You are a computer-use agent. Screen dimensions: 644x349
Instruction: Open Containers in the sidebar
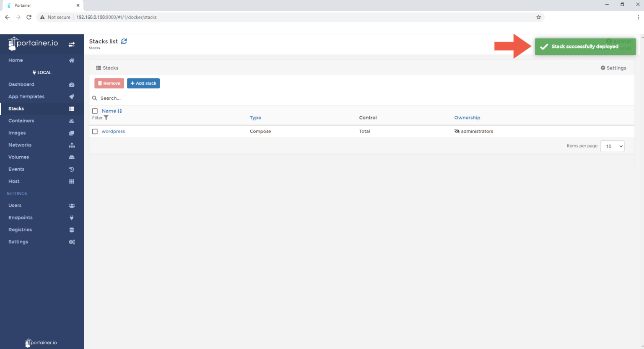click(21, 121)
